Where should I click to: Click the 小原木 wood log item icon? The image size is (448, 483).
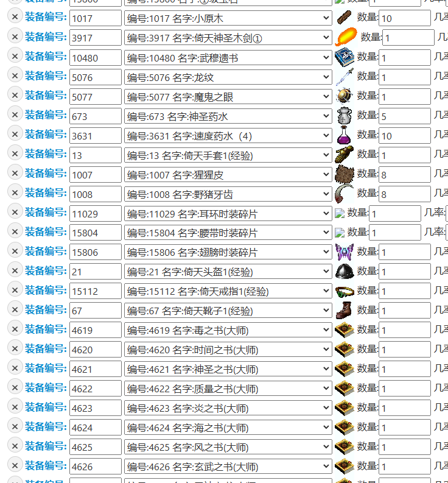345,17
